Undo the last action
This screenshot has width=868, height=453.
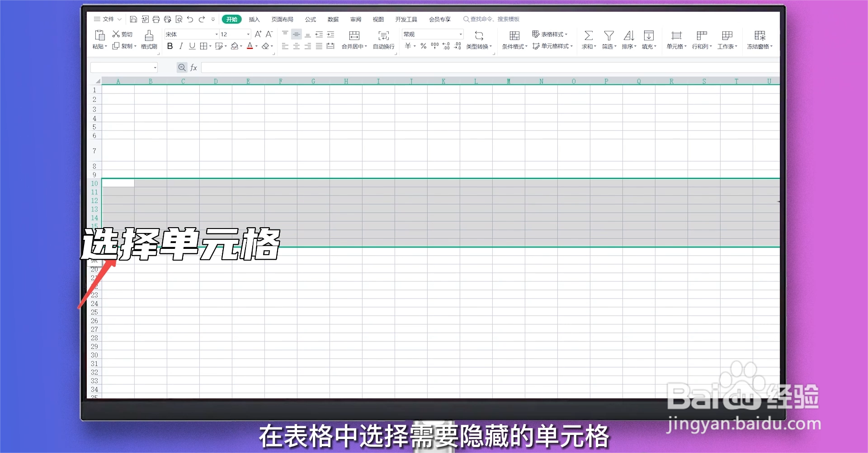[x=190, y=19]
